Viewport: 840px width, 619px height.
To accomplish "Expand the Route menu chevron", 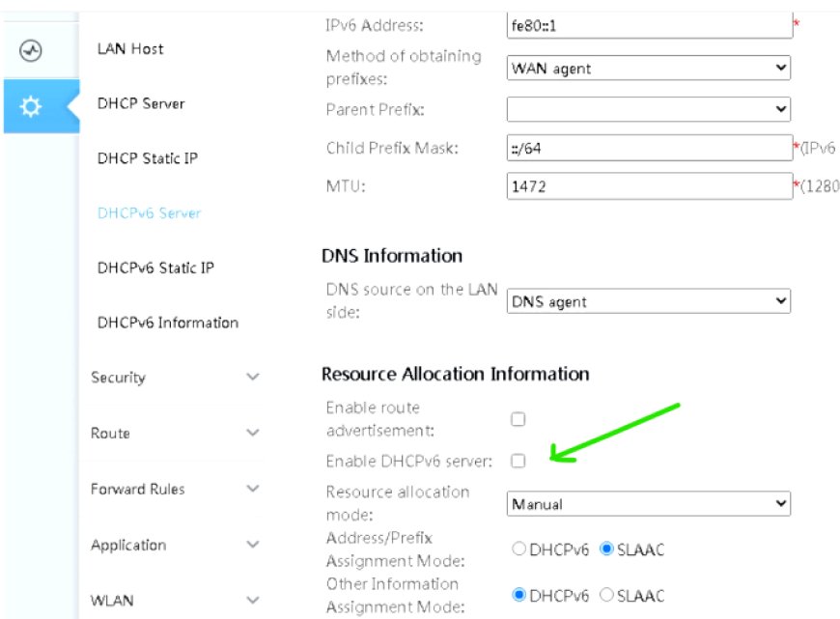I will 253,433.
